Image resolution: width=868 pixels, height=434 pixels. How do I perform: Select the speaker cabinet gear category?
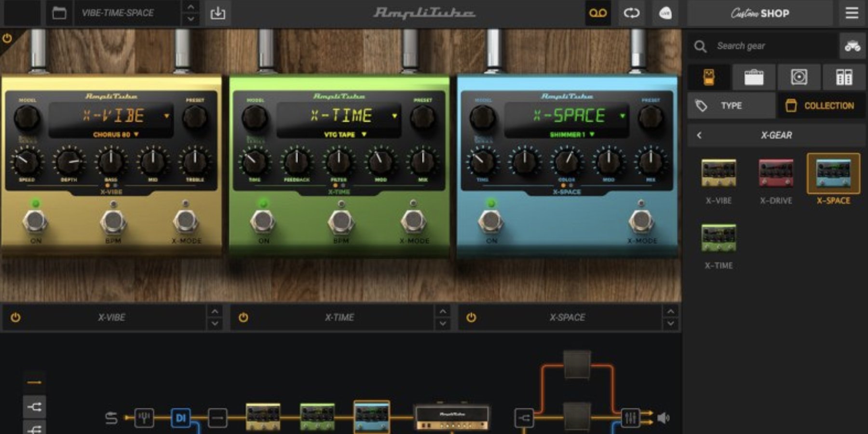[x=799, y=77]
